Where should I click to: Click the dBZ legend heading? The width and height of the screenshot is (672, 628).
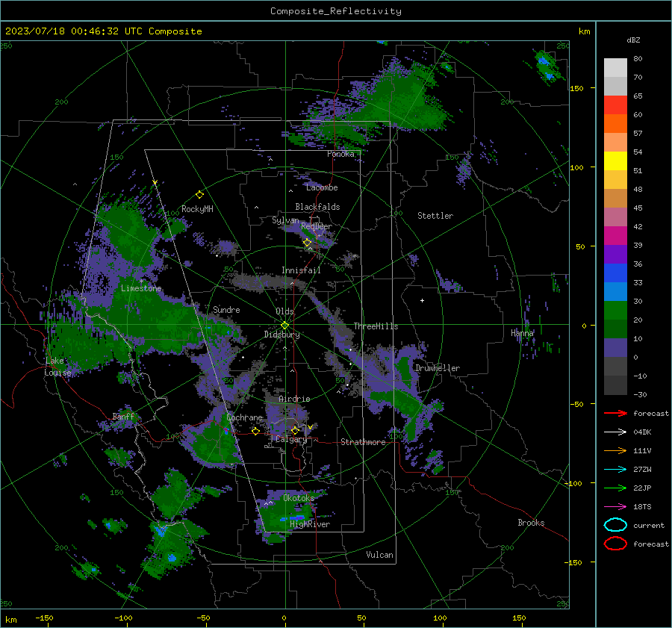[633, 40]
